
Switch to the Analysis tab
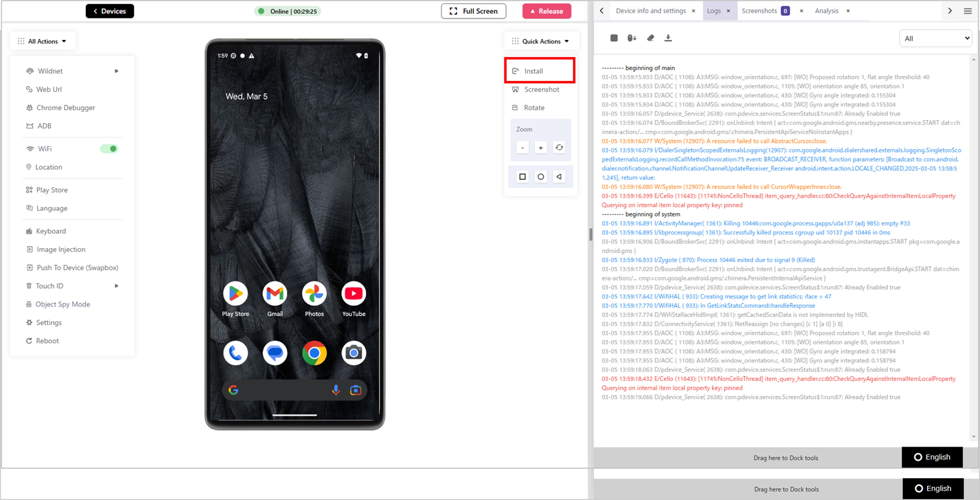point(826,11)
